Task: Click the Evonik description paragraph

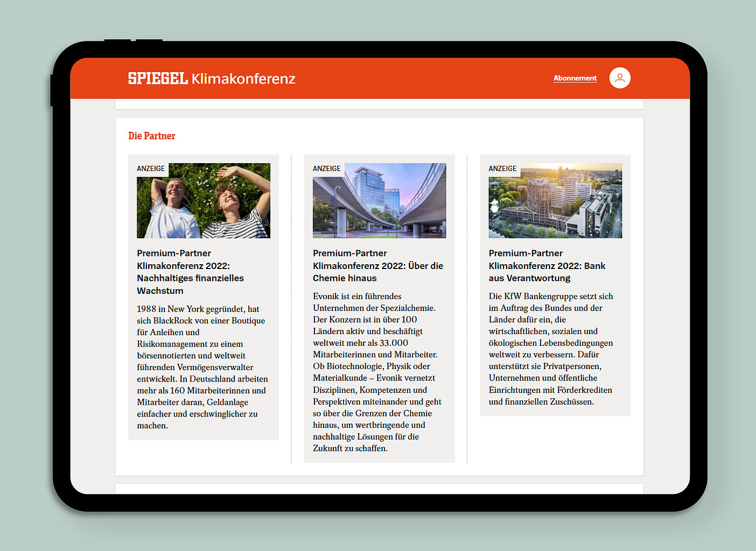Action: click(377, 372)
